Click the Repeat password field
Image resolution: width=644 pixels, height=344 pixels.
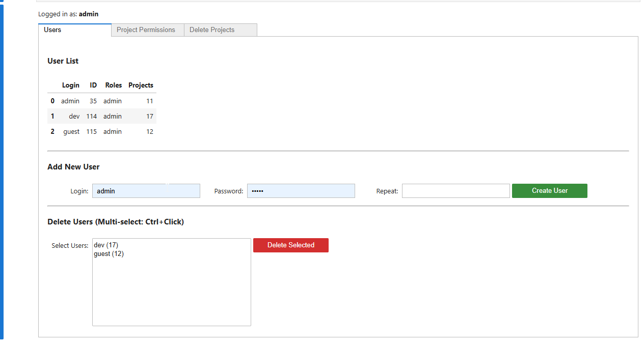tap(455, 191)
